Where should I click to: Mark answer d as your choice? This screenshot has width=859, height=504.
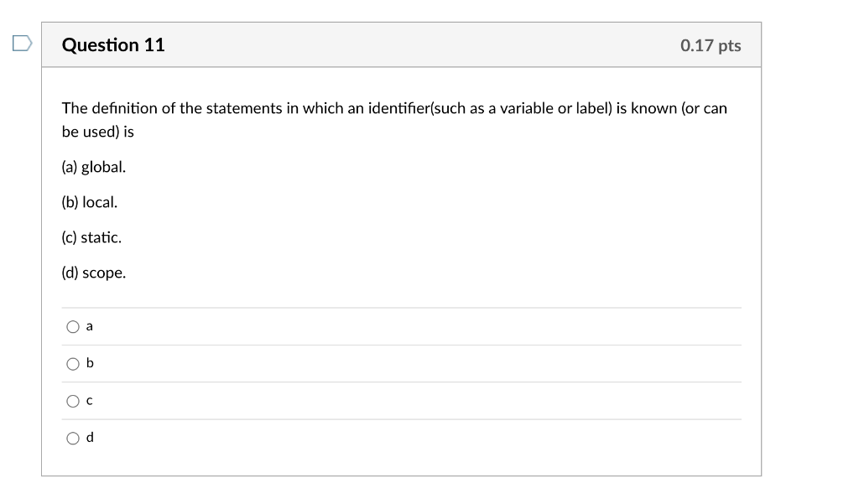[73, 438]
